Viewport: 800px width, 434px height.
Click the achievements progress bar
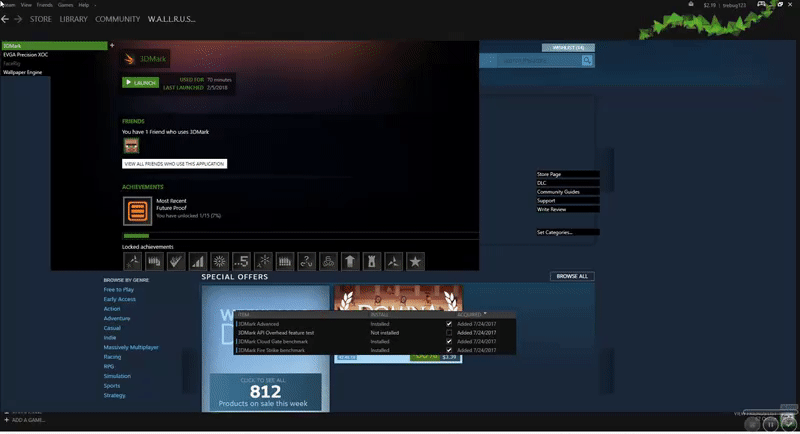300,236
